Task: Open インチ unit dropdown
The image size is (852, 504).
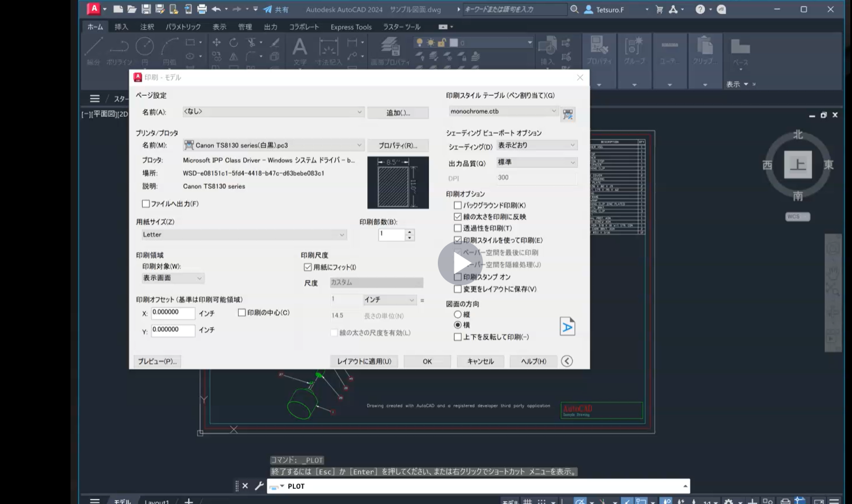Action: [x=389, y=300]
